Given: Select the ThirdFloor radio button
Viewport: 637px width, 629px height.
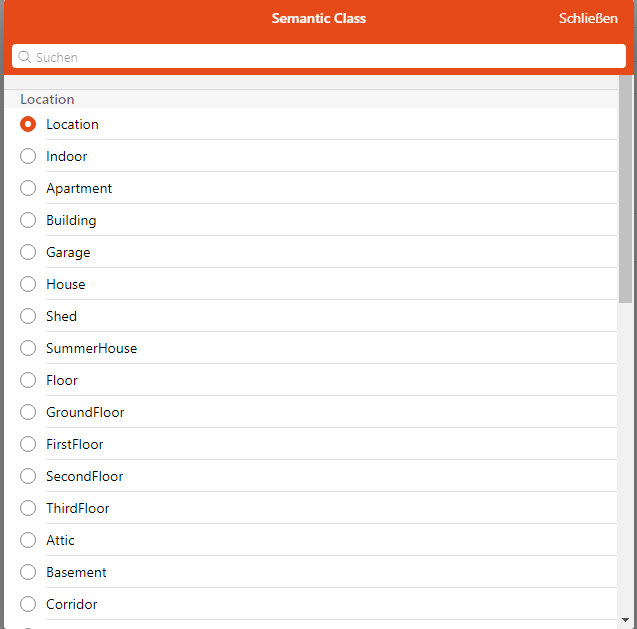Looking at the screenshot, I should tap(28, 508).
